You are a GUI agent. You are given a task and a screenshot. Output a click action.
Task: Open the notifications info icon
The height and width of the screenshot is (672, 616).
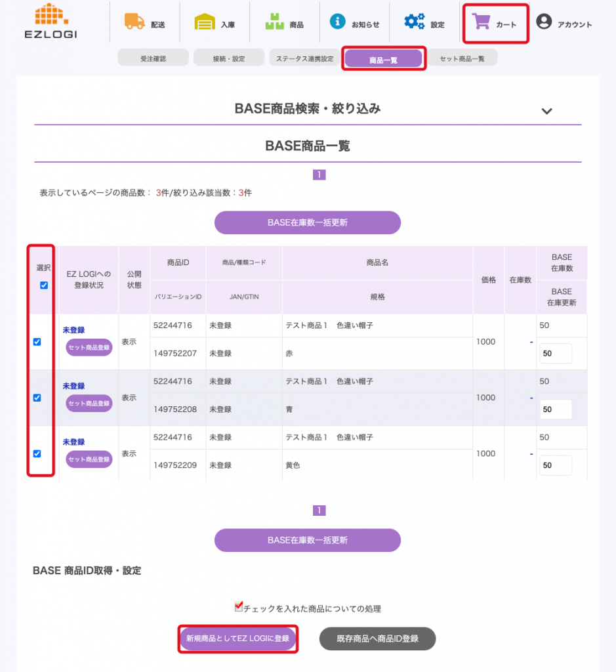[337, 21]
